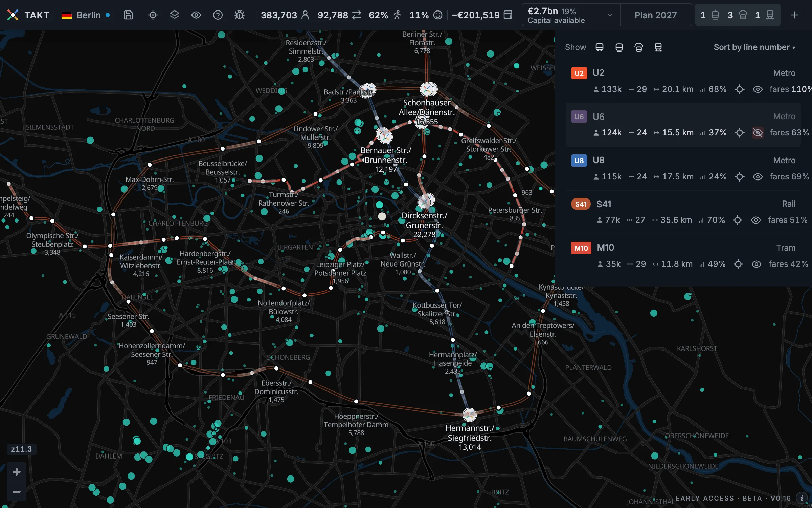The image size is (812, 508).
Task: Click the blue U8 line color badge
Action: tap(579, 161)
